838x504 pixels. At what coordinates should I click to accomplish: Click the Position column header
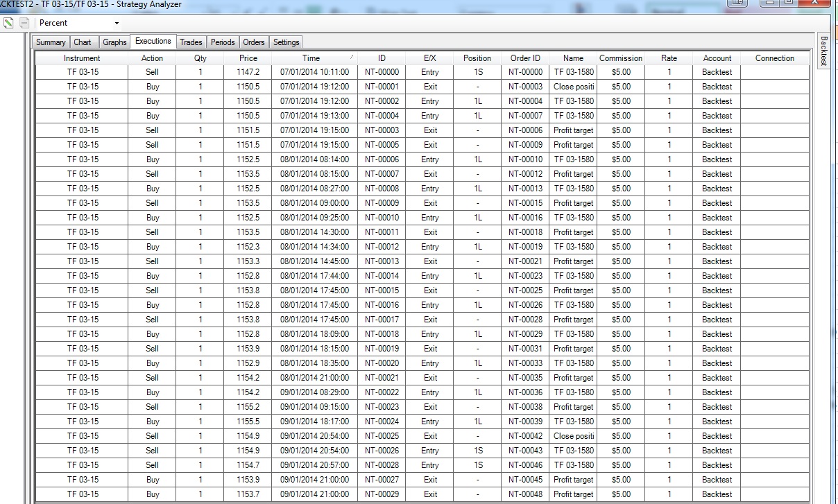(477, 58)
